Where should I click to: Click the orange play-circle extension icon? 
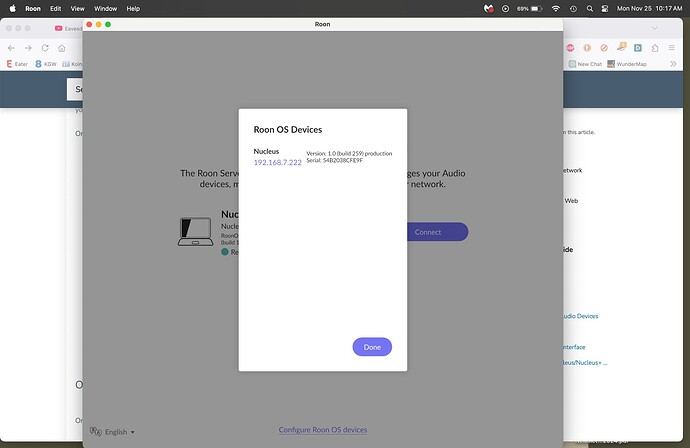(587, 48)
